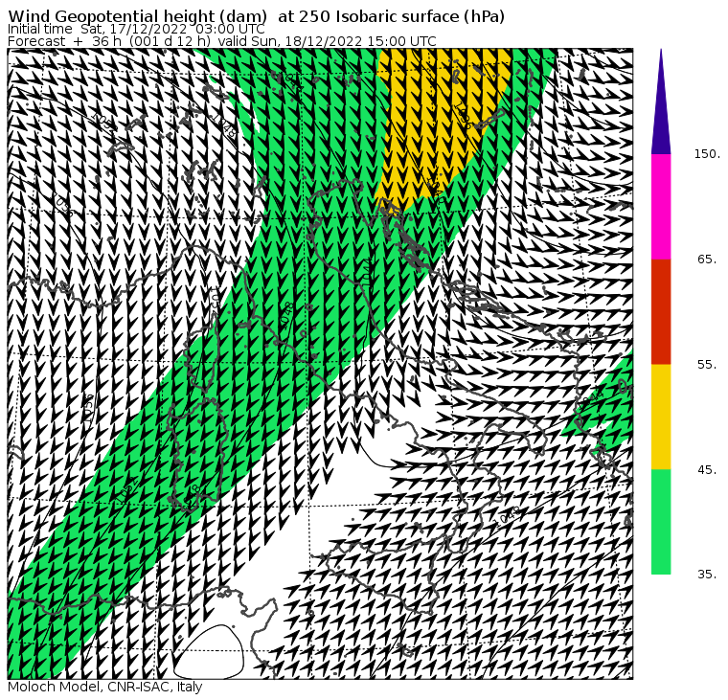The width and height of the screenshot is (728, 700).
Task: Click the 'Forecast + 36 h' validity line
Action: [x=222, y=41]
